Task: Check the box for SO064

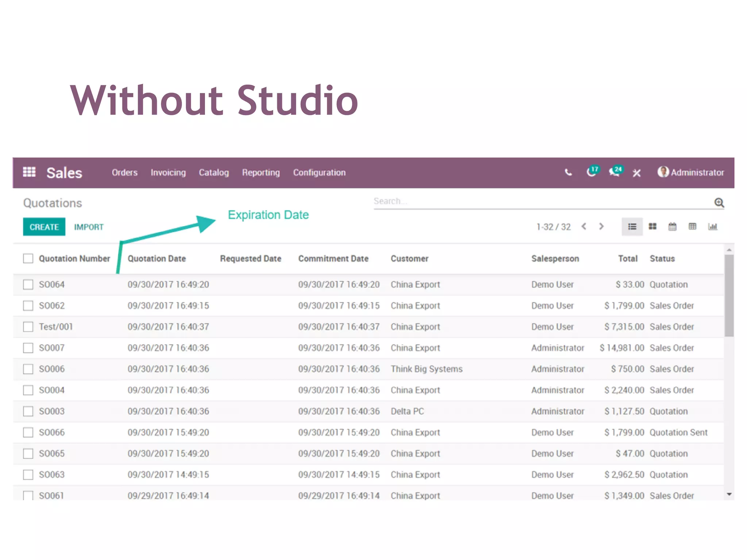Action: tap(28, 284)
